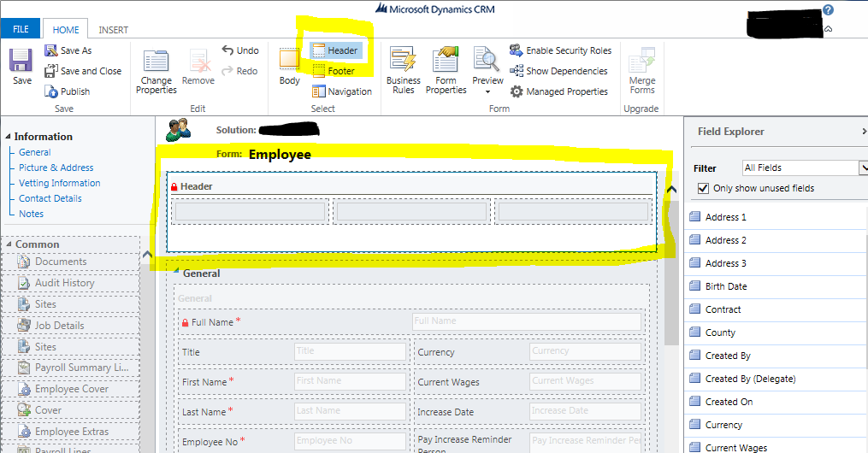Viewport: 868px width, 453px height.
Task: Open Form Properties
Action: coord(446,71)
